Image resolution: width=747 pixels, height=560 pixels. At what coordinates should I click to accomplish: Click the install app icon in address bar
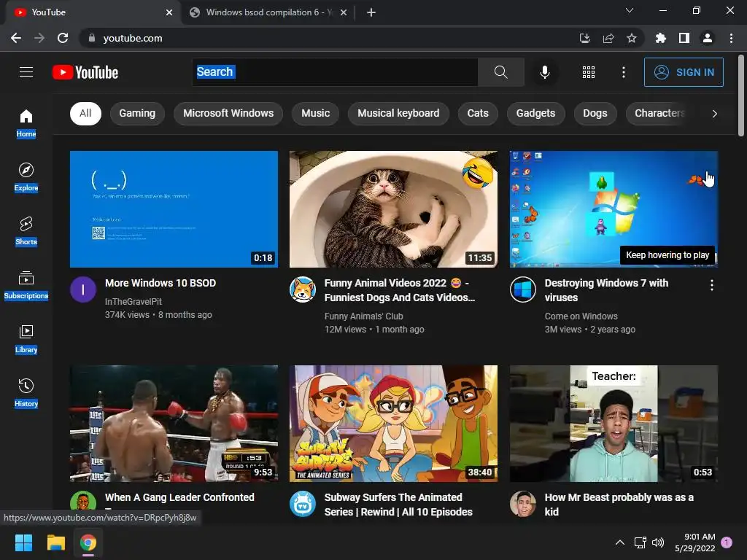click(x=584, y=38)
